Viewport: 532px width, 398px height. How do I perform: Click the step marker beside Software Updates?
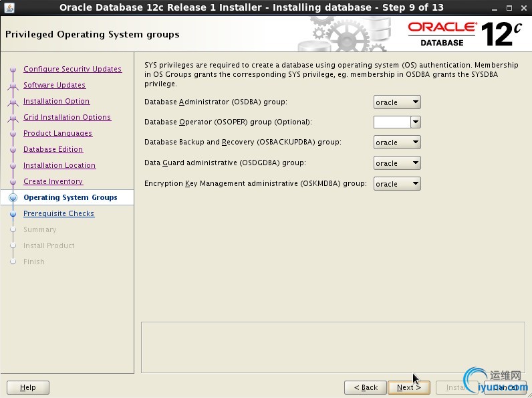13,85
